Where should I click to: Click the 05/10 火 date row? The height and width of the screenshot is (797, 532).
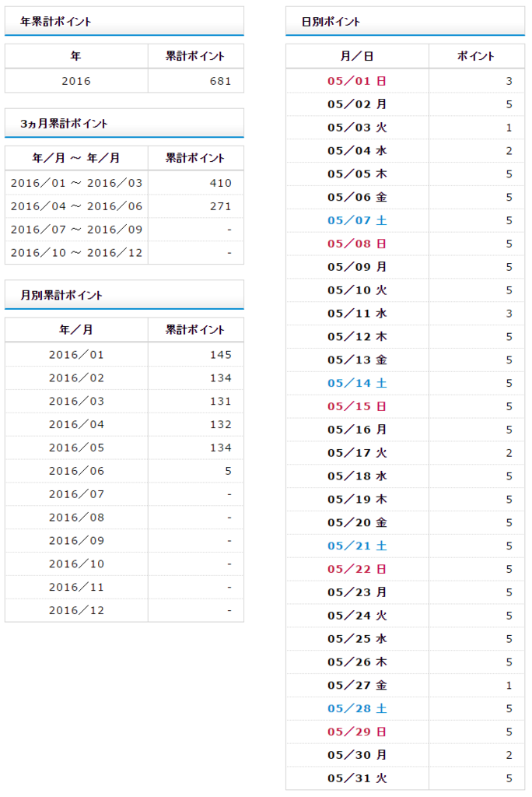click(405, 290)
